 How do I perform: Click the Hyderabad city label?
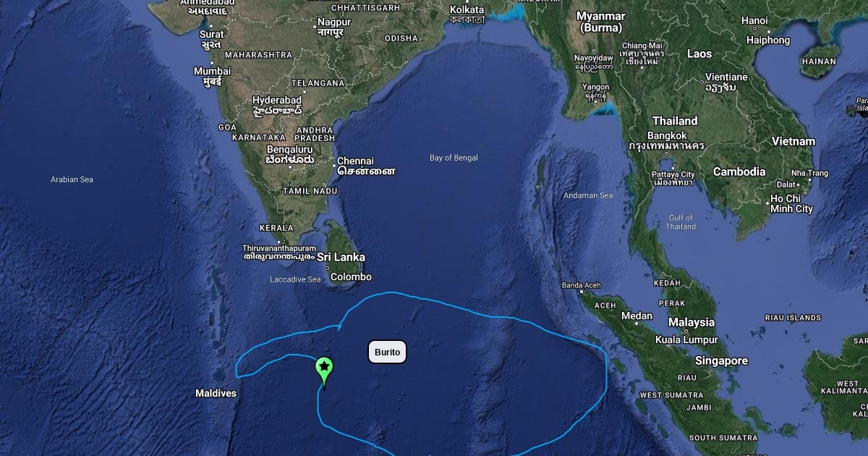point(277,100)
